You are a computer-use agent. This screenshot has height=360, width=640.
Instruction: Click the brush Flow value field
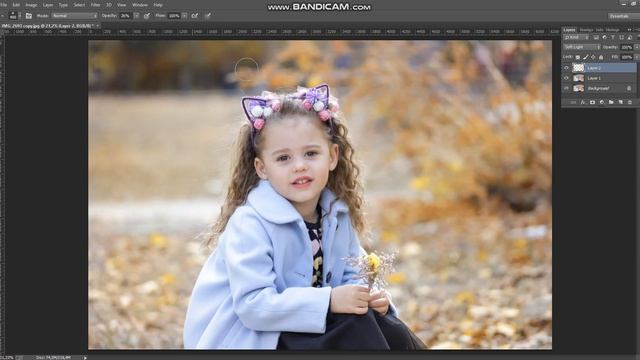coord(174,16)
